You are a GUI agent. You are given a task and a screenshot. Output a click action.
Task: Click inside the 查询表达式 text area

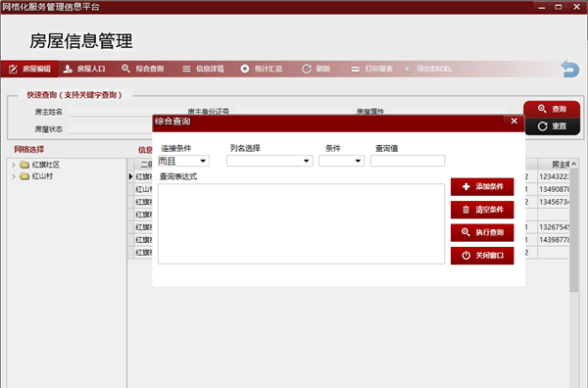(x=302, y=223)
